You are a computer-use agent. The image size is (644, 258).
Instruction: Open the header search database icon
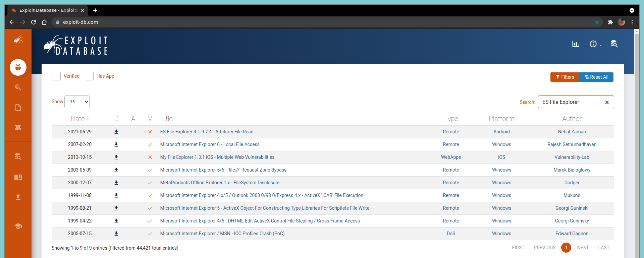pos(614,44)
